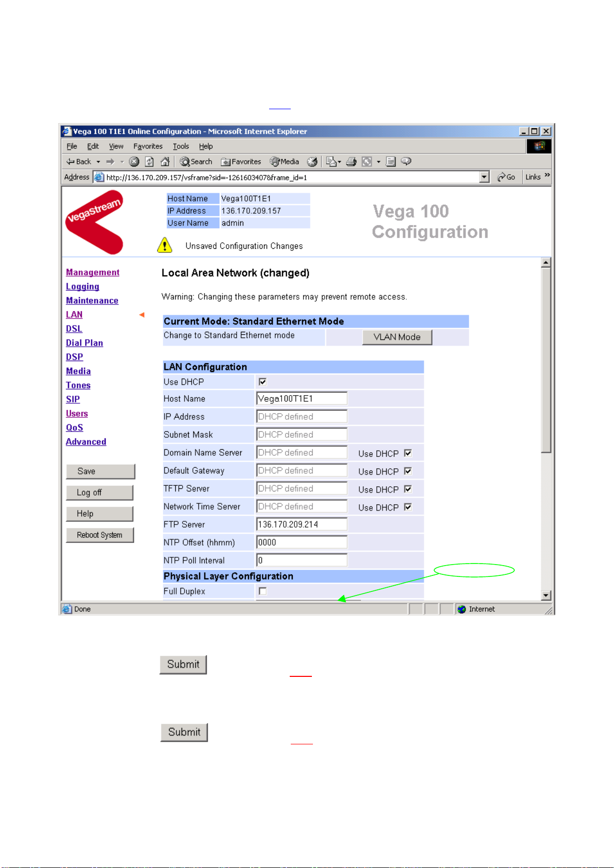Open the Management link in the sidebar

(x=93, y=273)
